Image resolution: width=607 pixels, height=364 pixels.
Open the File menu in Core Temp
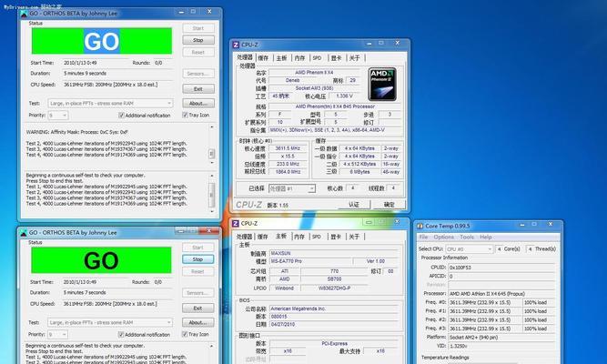pyautogui.click(x=423, y=237)
